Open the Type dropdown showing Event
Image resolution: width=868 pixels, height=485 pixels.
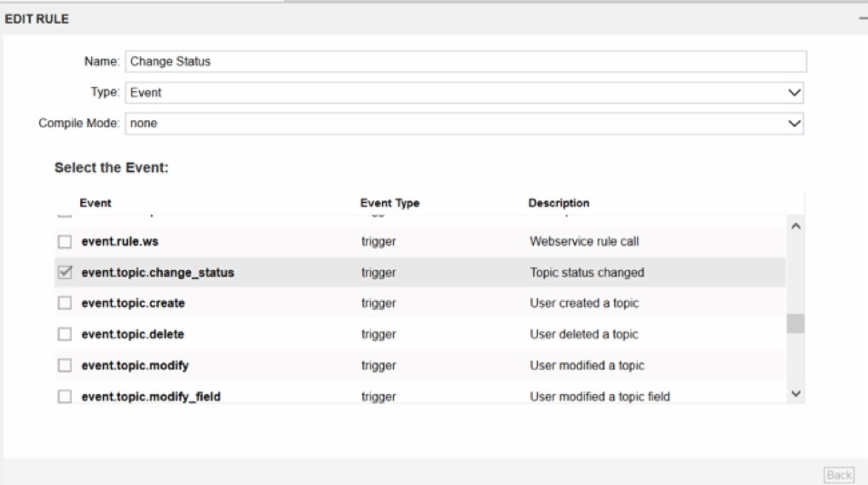point(465,93)
